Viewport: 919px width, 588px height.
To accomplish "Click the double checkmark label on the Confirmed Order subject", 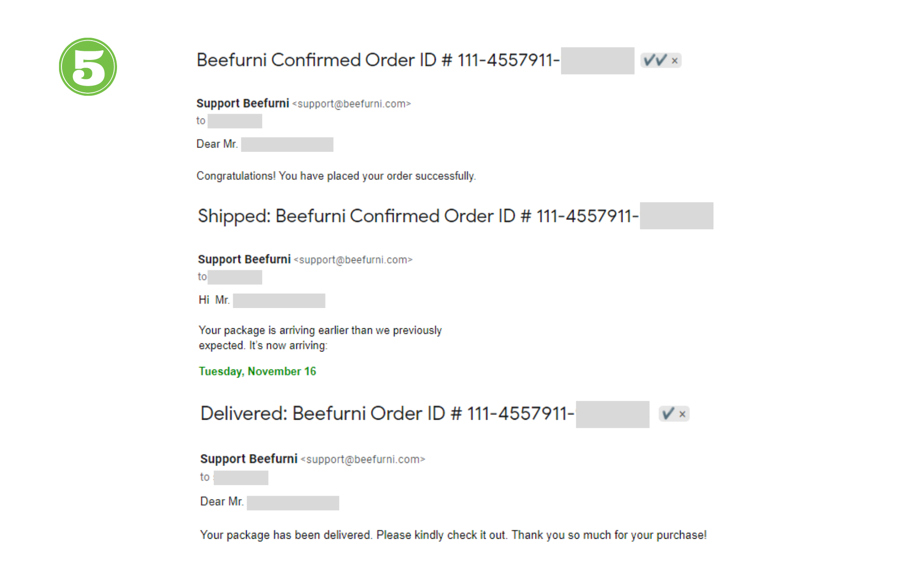I will [655, 60].
